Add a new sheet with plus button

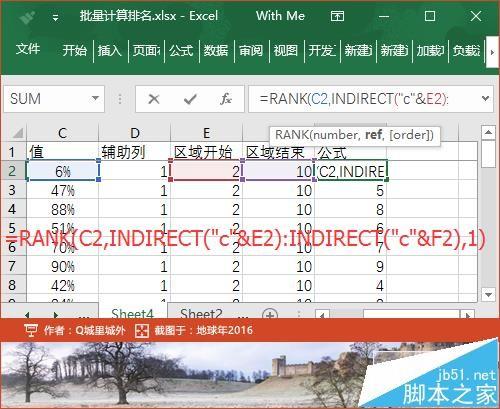[x=270, y=314]
